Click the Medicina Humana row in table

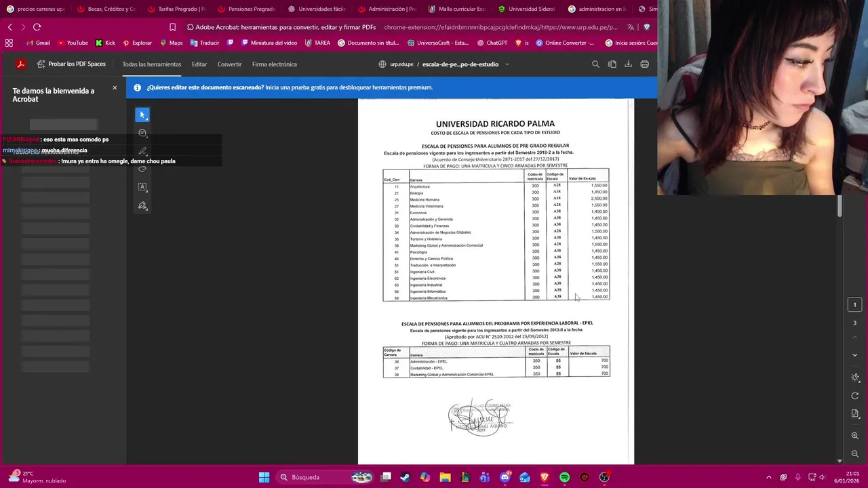click(x=496, y=199)
